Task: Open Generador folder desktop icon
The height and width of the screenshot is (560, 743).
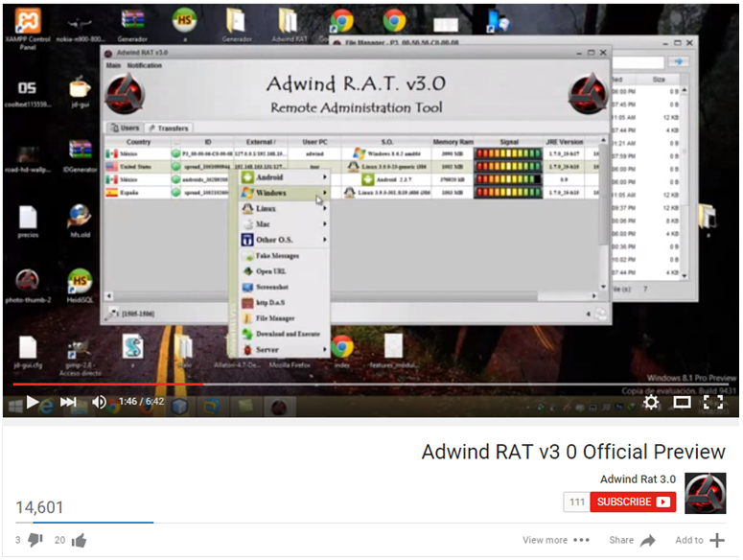Action: (236, 25)
